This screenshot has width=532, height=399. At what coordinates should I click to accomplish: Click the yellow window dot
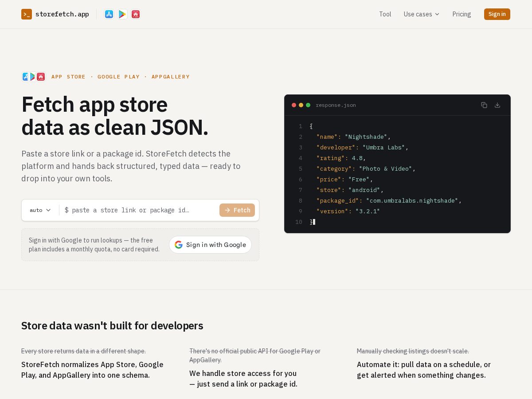[x=301, y=105]
